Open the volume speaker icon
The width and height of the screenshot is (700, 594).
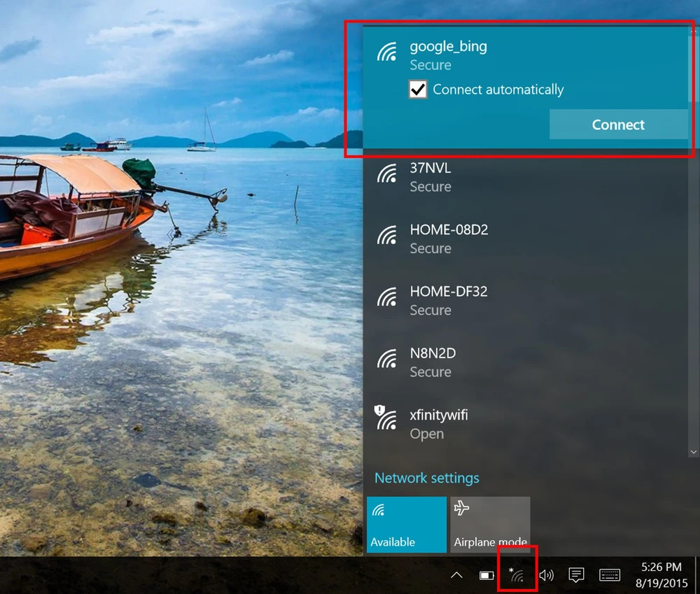547,575
